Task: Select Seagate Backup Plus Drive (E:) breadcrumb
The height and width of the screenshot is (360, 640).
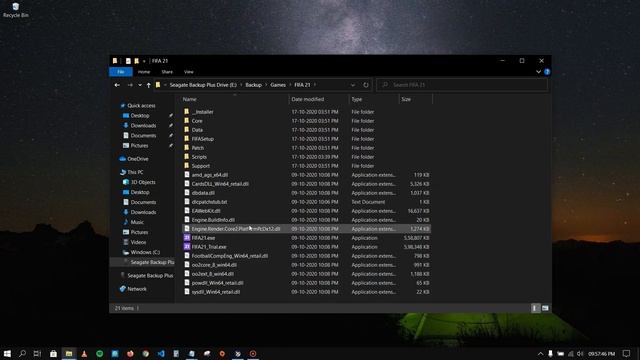Action: (203, 85)
